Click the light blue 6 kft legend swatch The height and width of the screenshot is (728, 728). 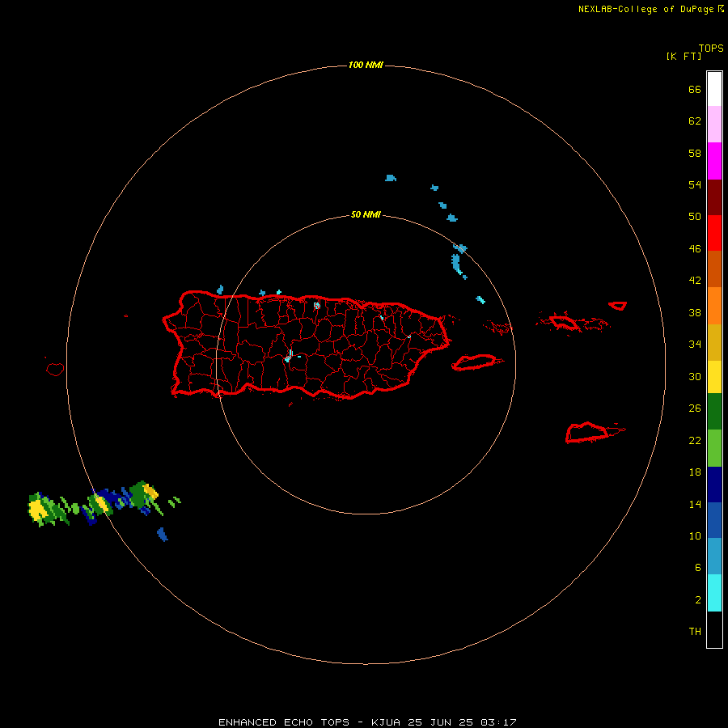point(714,557)
